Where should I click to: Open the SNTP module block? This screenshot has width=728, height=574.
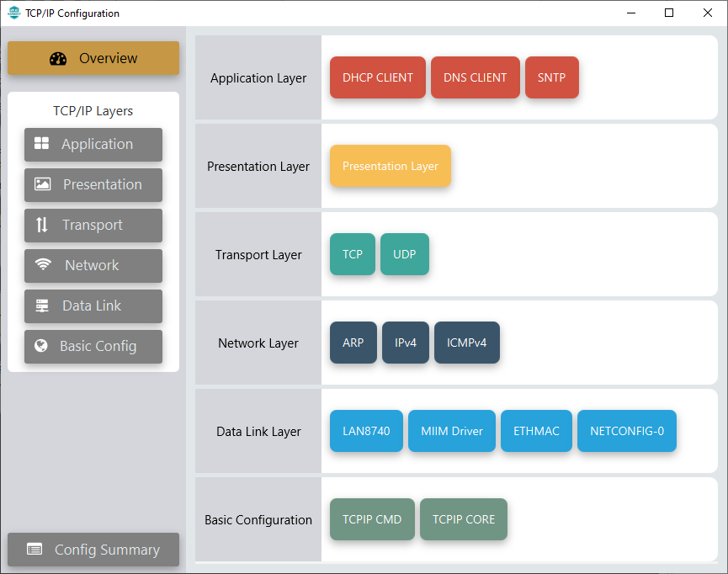(551, 77)
